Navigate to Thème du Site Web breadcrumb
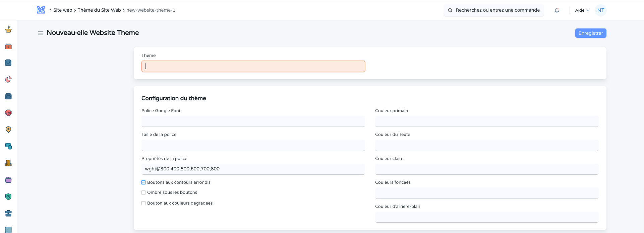This screenshot has height=233, width=644. 99,10
